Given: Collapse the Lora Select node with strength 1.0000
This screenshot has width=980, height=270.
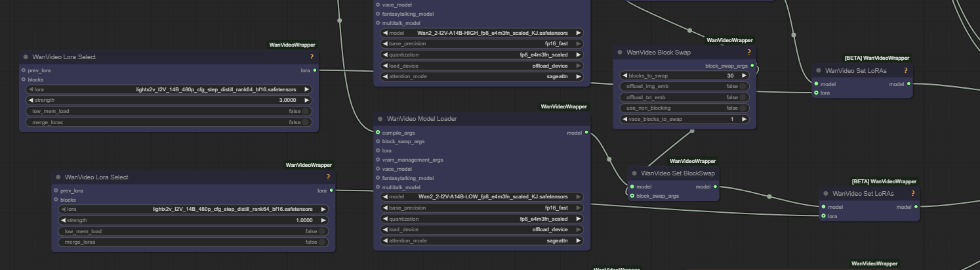Looking at the screenshot, I should 58,177.
